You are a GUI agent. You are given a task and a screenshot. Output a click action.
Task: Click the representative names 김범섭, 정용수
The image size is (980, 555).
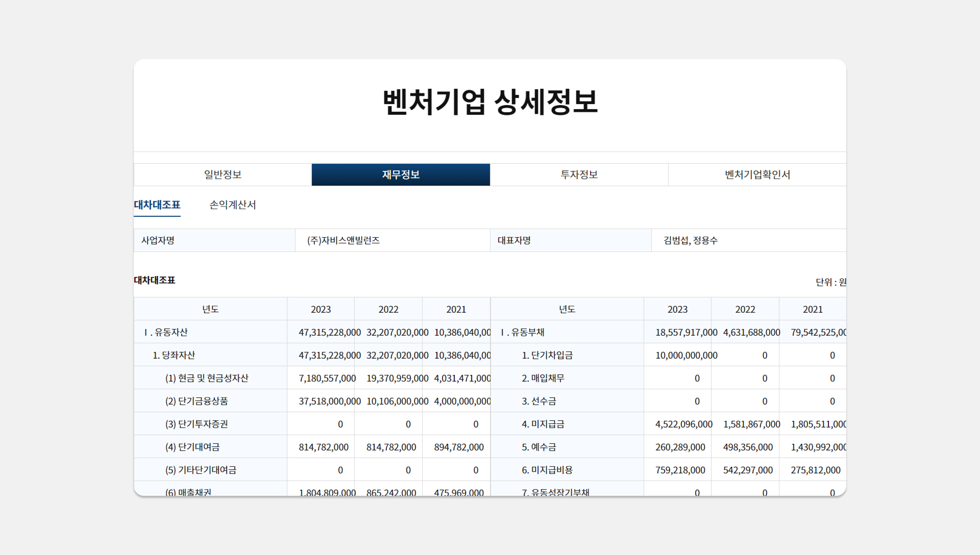tap(691, 241)
